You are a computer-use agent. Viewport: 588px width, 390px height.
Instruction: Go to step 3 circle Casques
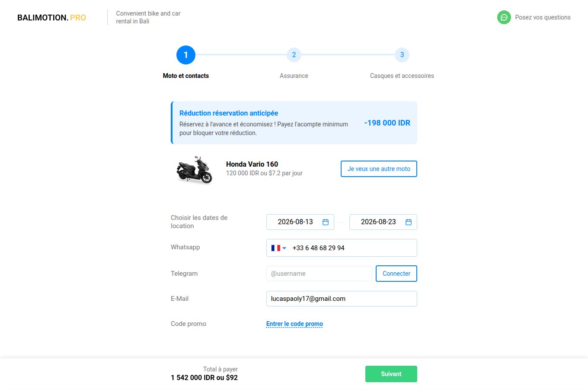[402, 55]
